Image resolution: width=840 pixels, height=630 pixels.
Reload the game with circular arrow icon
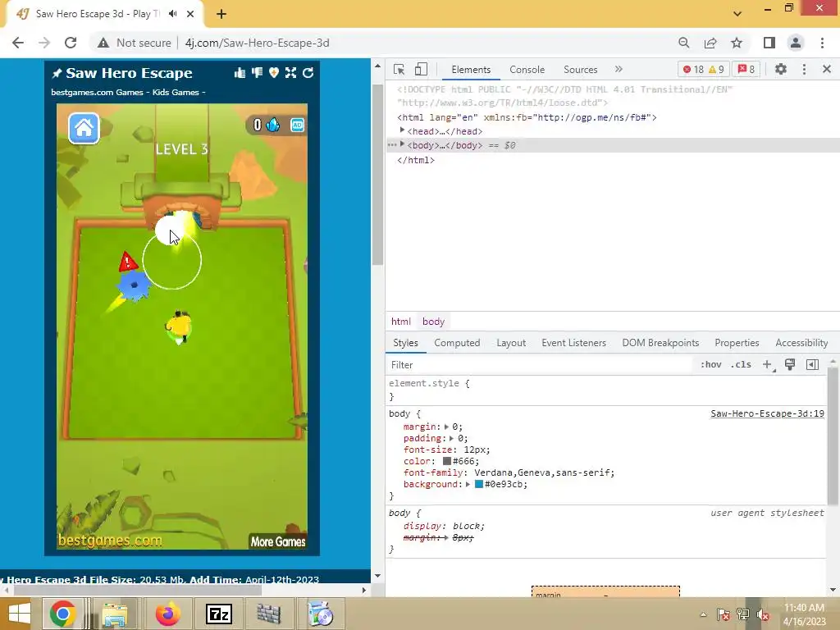pyautogui.click(x=308, y=73)
